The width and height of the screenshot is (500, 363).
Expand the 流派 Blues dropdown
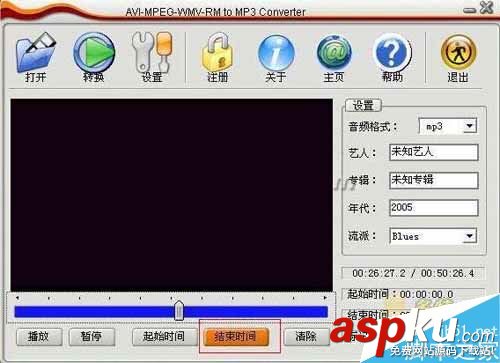tap(469, 236)
